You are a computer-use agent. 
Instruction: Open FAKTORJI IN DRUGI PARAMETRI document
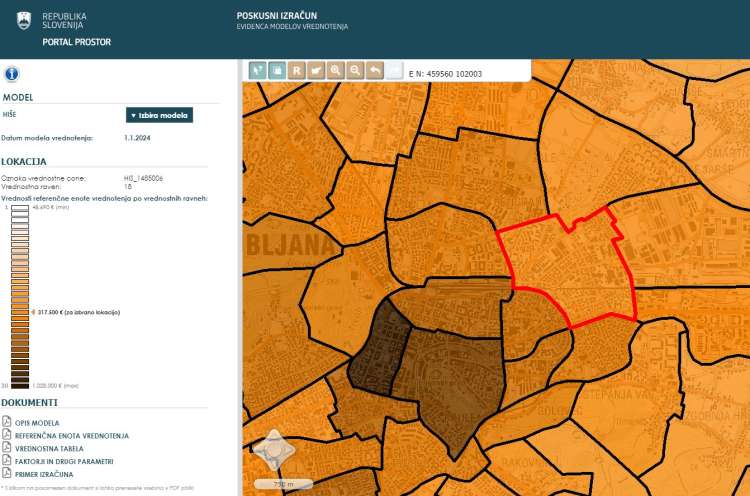pyautogui.click(x=64, y=462)
